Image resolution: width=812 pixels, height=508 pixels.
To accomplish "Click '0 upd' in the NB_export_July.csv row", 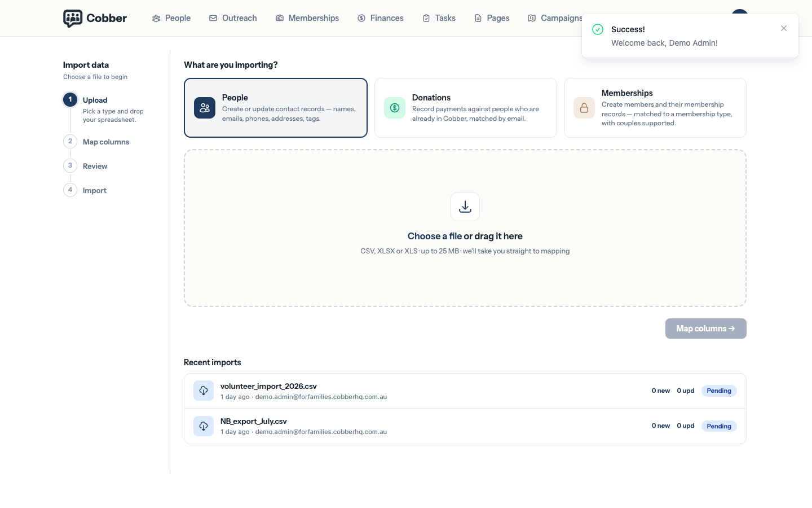I will point(686,426).
